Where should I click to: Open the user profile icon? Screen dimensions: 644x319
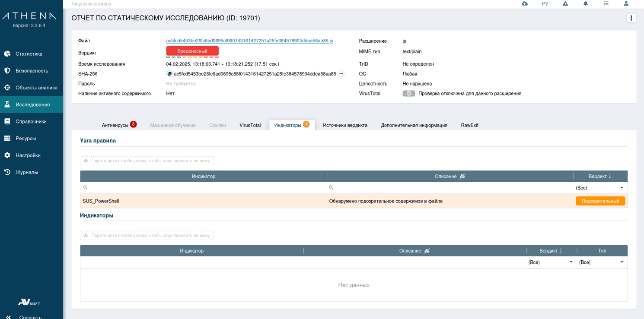coord(626,3)
